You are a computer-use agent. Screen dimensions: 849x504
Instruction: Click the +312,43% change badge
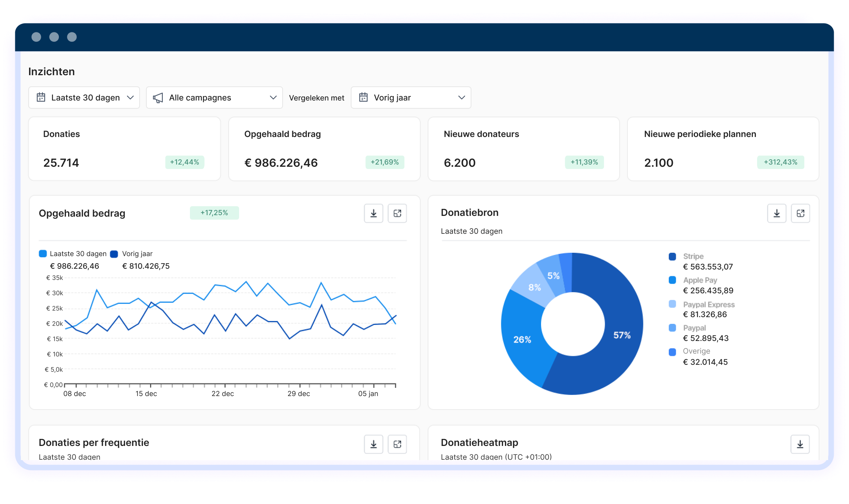pyautogui.click(x=780, y=162)
